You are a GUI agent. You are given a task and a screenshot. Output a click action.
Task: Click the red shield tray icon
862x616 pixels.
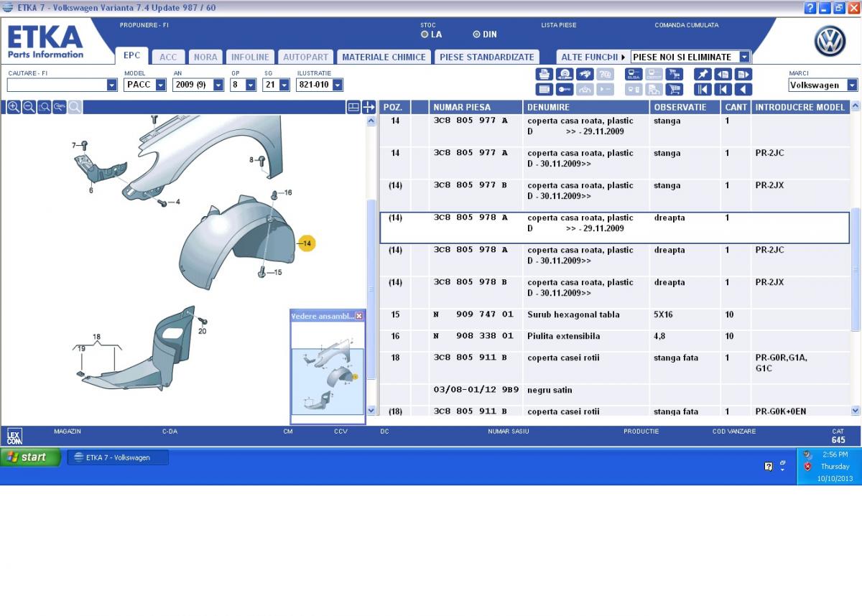808,467
